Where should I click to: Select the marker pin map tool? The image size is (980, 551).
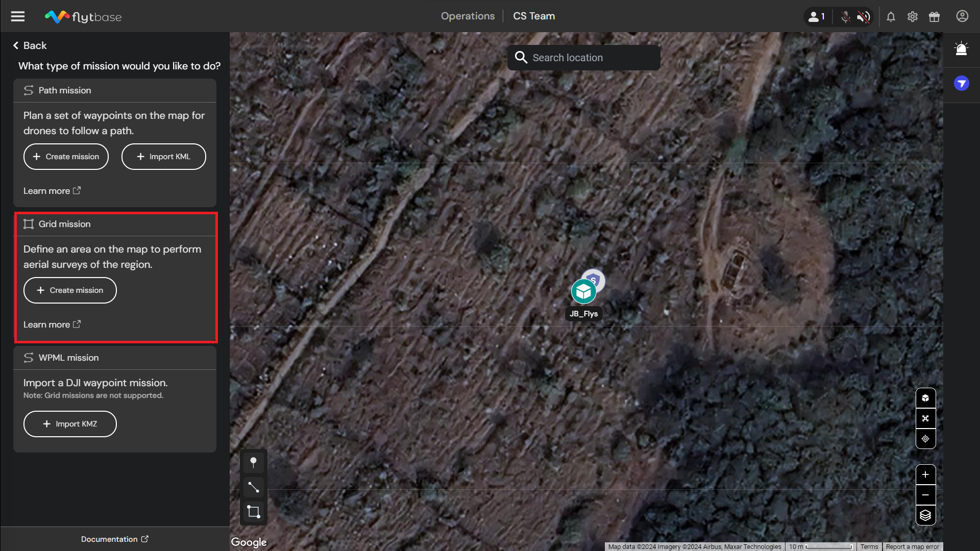click(253, 462)
